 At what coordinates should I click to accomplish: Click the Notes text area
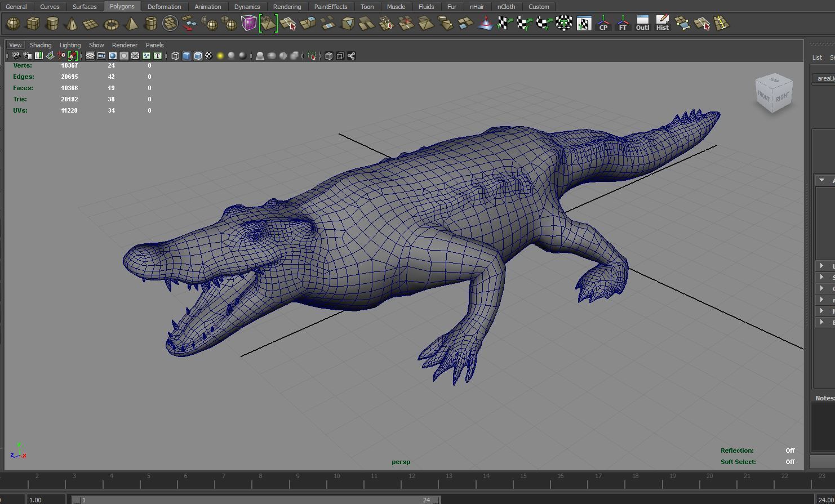point(823,427)
